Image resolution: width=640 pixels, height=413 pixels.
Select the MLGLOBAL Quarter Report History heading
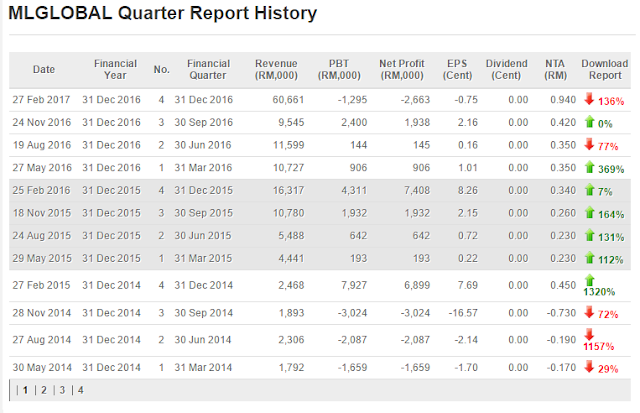point(162,13)
